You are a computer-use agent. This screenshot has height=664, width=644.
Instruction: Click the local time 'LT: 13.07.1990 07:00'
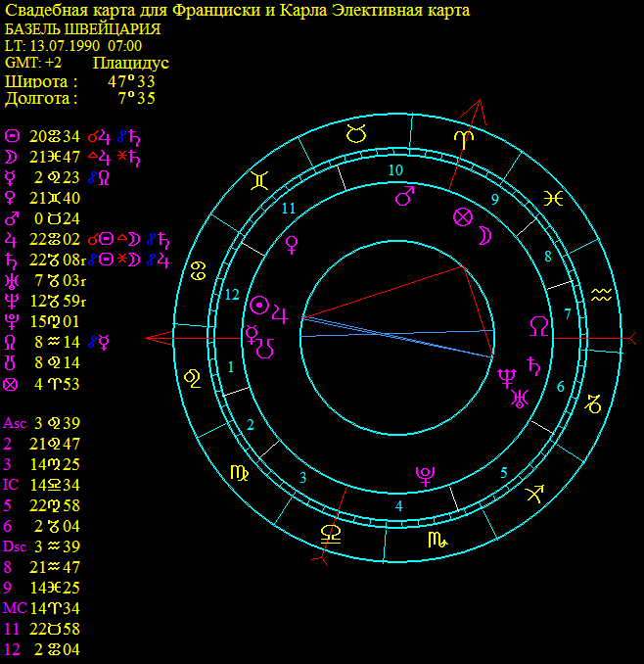(73, 46)
